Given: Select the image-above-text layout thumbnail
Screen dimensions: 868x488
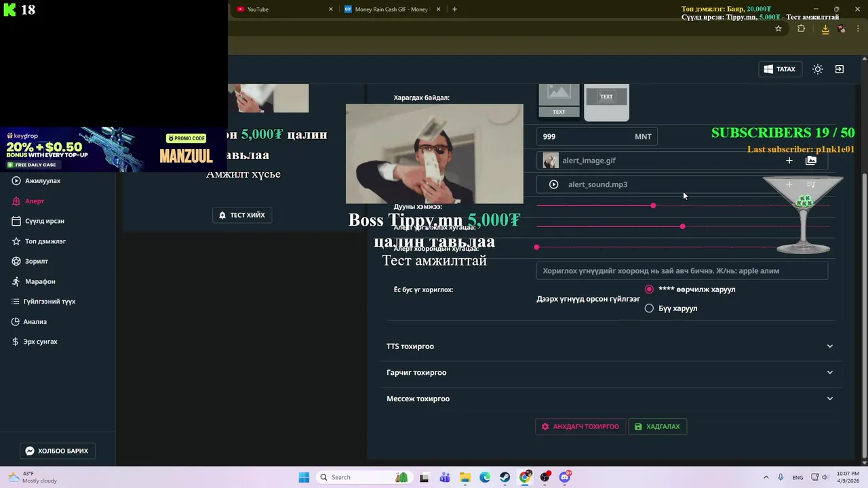Looking at the screenshot, I should (x=559, y=101).
